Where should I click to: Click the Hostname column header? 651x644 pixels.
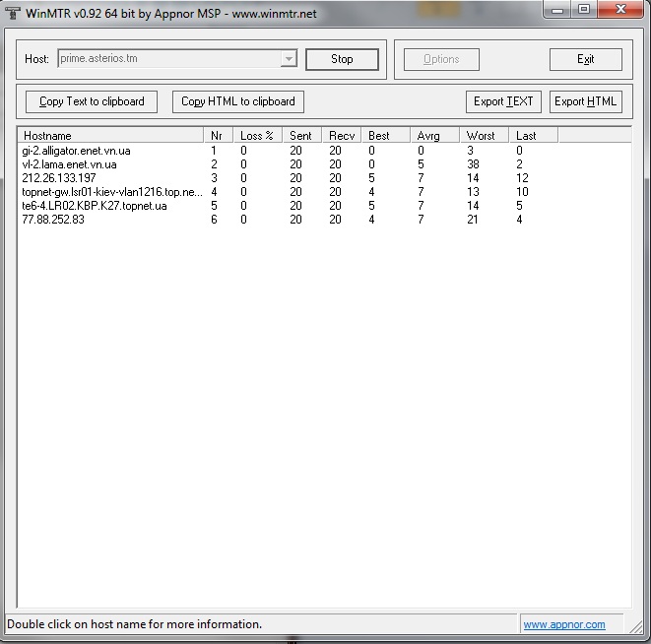point(110,136)
